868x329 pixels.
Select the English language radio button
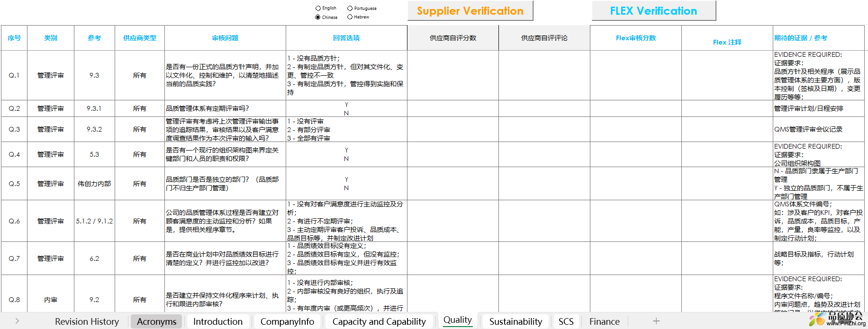318,9
